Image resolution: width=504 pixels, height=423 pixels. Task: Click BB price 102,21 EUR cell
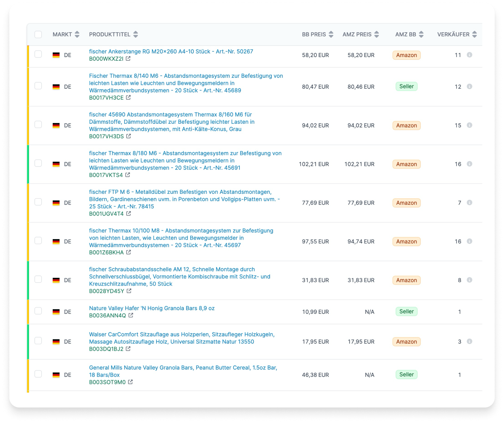(314, 164)
